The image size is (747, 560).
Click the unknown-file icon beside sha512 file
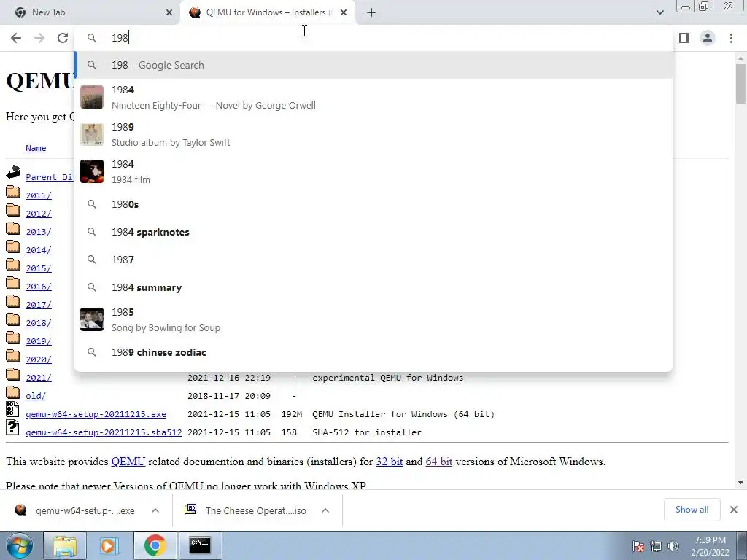point(13,427)
